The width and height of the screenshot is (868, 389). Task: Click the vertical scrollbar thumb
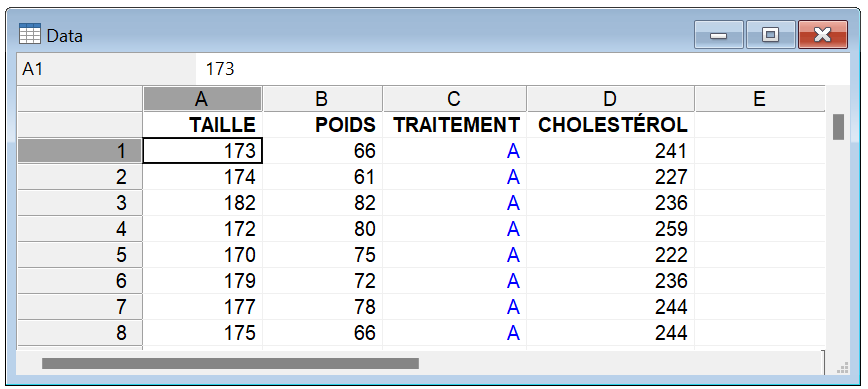pyautogui.click(x=838, y=127)
